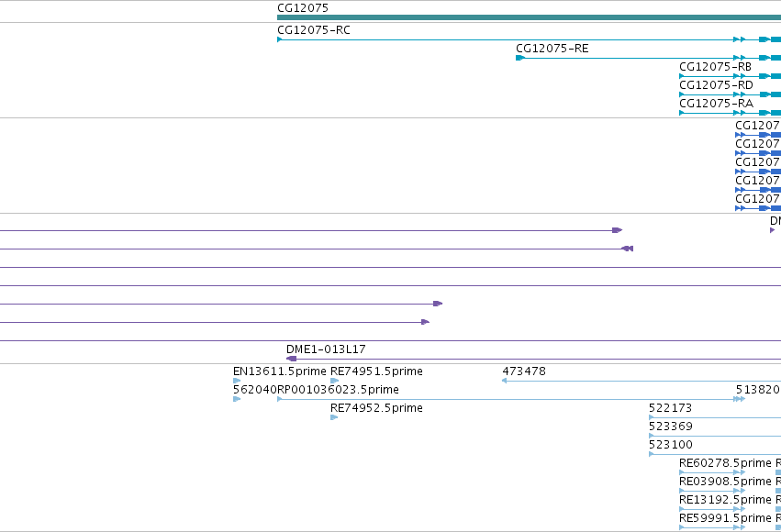
Task: Select the 562040 feature label
Action: [255, 390]
